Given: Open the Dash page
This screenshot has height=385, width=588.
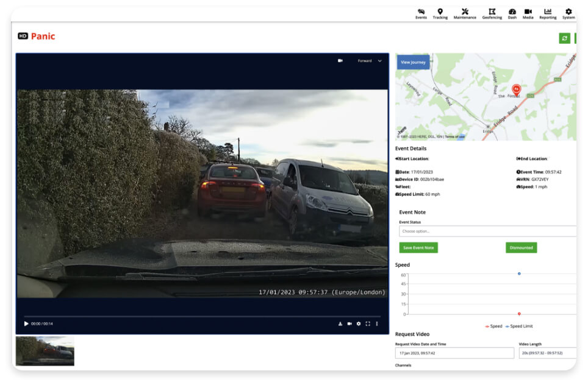Looking at the screenshot, I should pyautogui.click(x=512, y=14).
